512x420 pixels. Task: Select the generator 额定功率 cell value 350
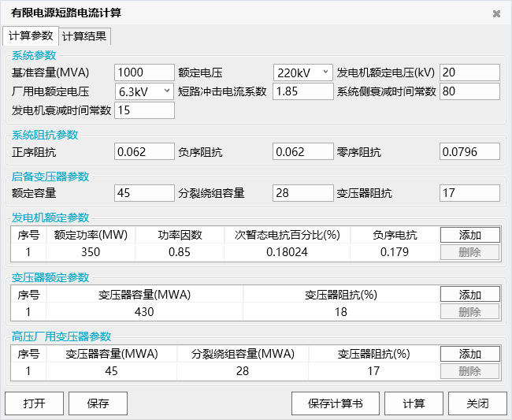pyautogui.click(x=91, y=252)
